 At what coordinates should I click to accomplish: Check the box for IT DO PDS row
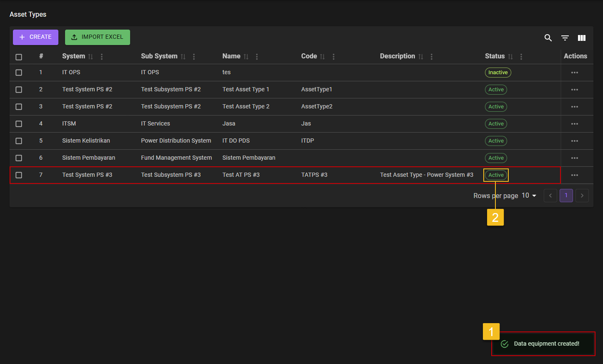coord(19,141)
